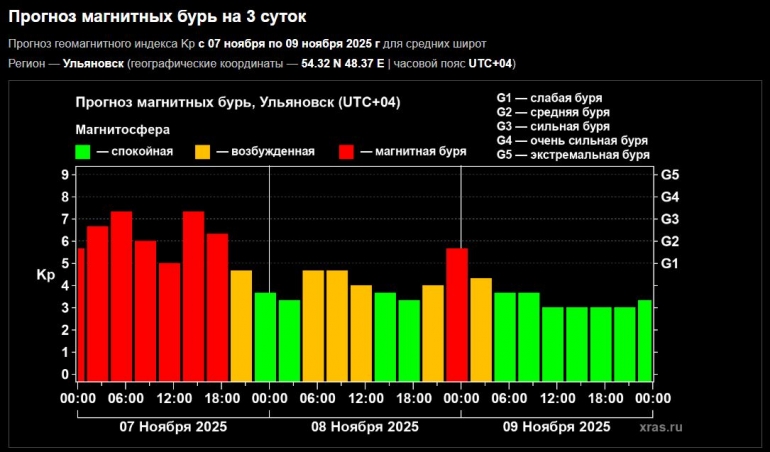Click the 'G5 — экстремальная буря' legend entry

tap(573, 155)
